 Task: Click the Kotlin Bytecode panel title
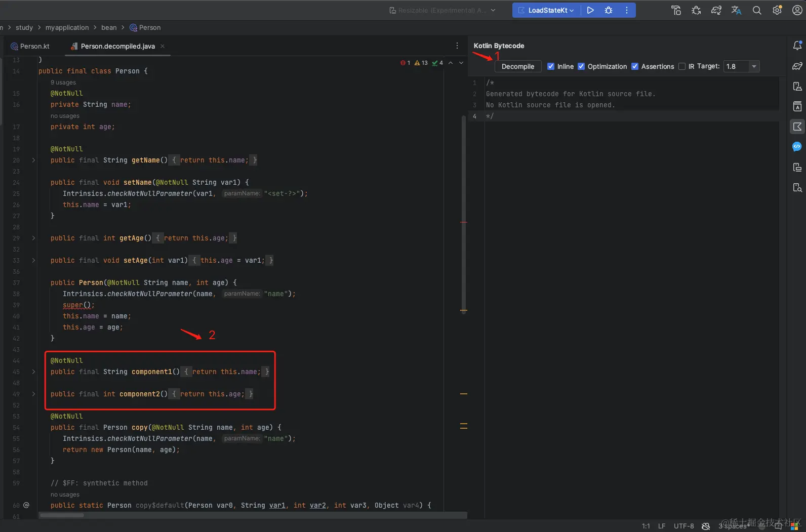(499, 46)
